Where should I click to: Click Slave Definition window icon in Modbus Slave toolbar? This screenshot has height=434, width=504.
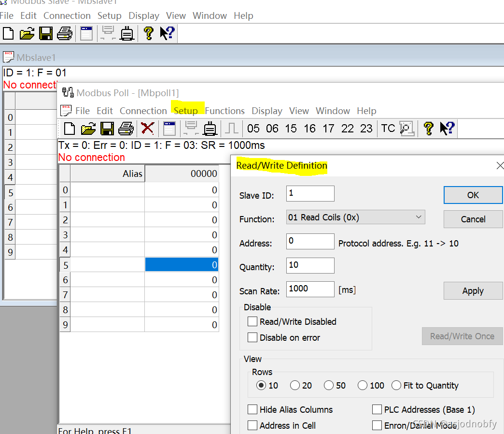(x=86, y=33)
